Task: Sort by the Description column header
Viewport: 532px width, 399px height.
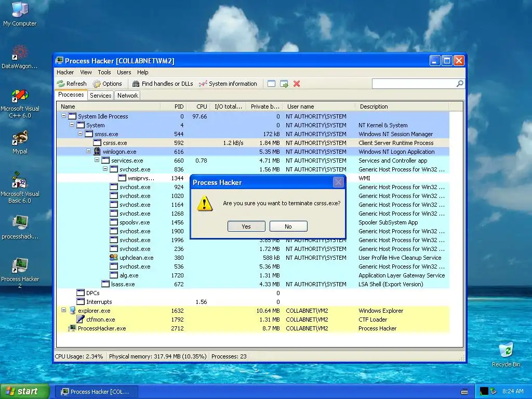Action: (x=402, y=107)
